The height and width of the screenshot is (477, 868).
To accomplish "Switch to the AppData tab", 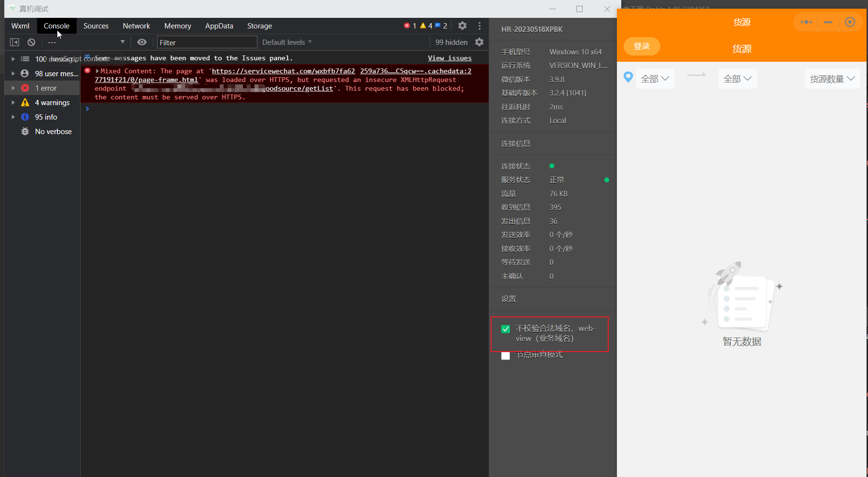I will (x=219, y=26).
